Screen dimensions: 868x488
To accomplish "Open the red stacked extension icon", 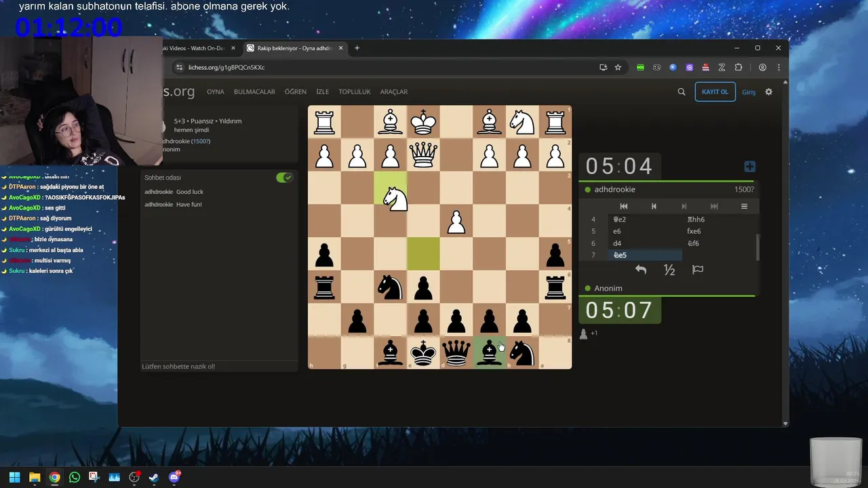I will pyautogui.click(x=706, y=67).
